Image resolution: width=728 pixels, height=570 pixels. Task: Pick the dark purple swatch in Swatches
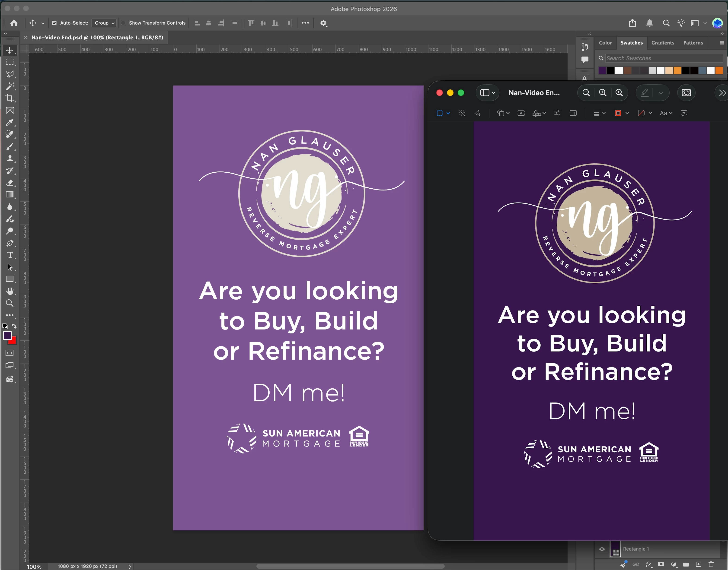602,70
